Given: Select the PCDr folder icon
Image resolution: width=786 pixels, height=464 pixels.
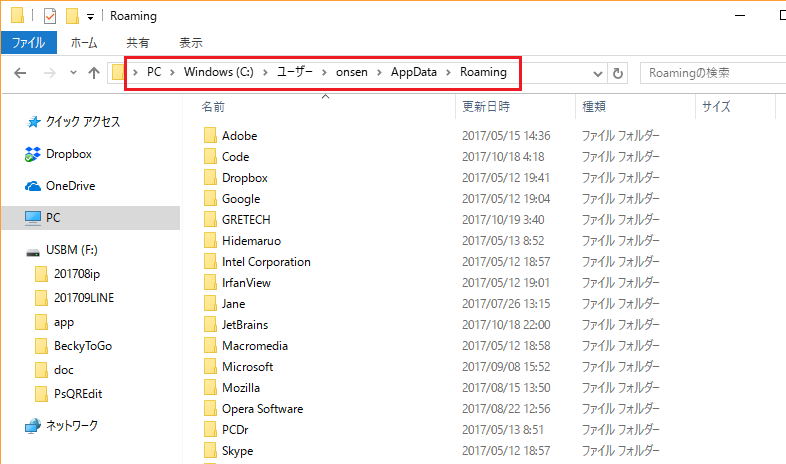Looking at the screenshot, I should click(x=210, y=430).
